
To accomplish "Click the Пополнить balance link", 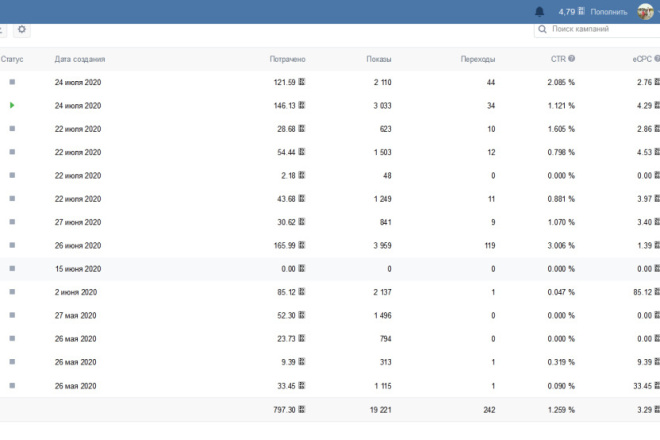I will point(609,12).
